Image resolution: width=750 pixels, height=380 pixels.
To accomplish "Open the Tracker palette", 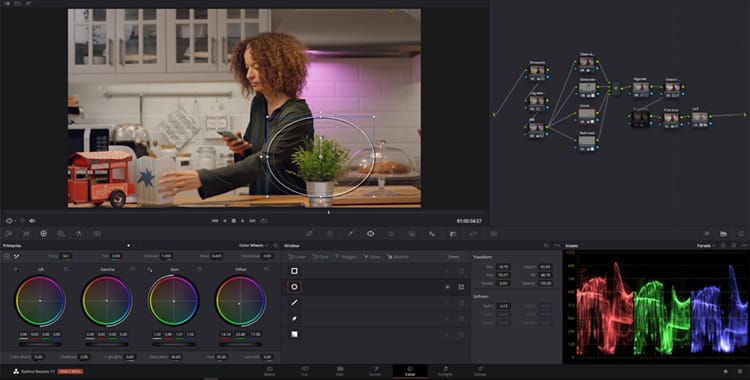I will click(391, 234).
